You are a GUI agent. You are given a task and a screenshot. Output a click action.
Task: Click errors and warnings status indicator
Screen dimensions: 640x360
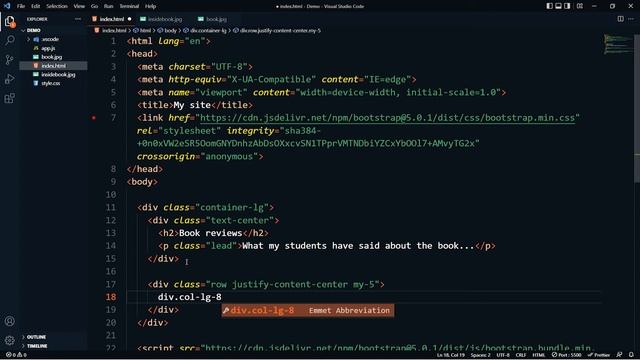click(16, 355)
